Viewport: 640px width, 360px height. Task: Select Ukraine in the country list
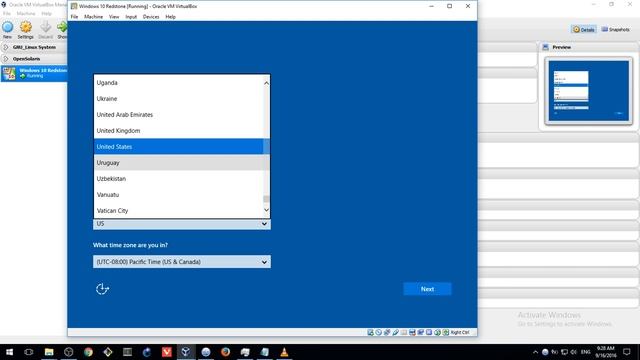coord(178,98)
